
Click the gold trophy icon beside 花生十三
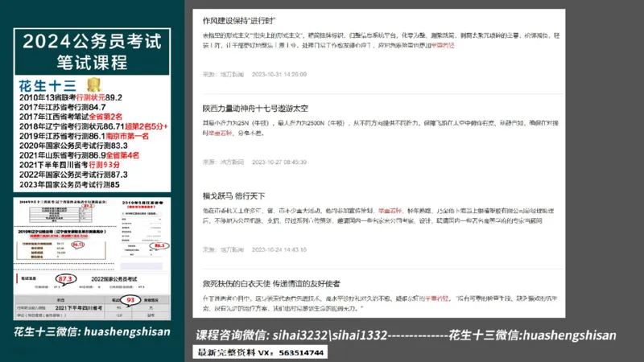(x=94, y=84)
